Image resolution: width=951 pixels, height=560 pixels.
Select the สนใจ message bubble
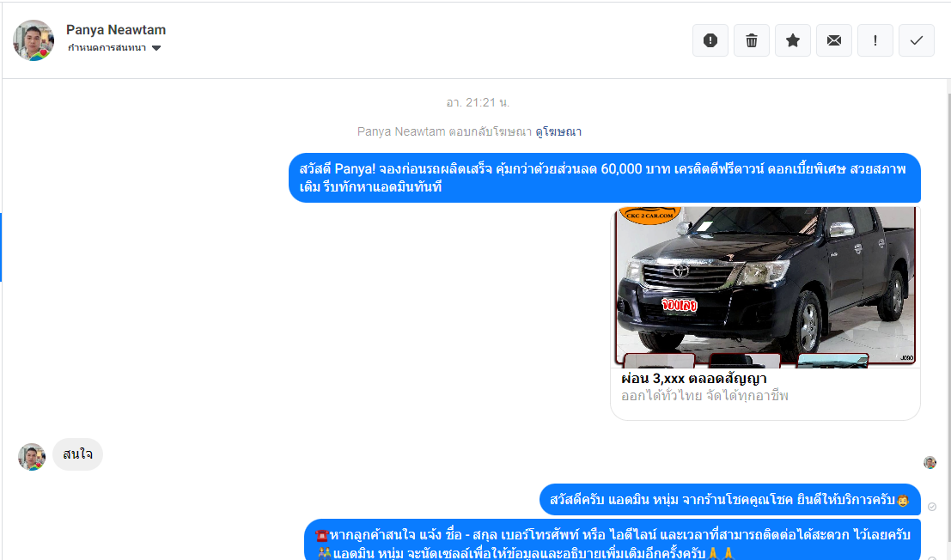pyautogui.click(x=77, y=454)
